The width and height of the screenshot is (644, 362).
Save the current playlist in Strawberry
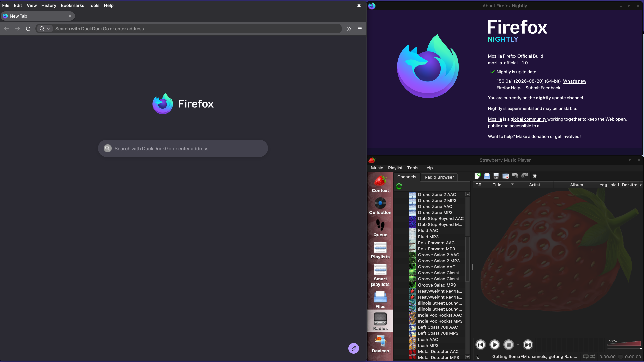point(496,176)
